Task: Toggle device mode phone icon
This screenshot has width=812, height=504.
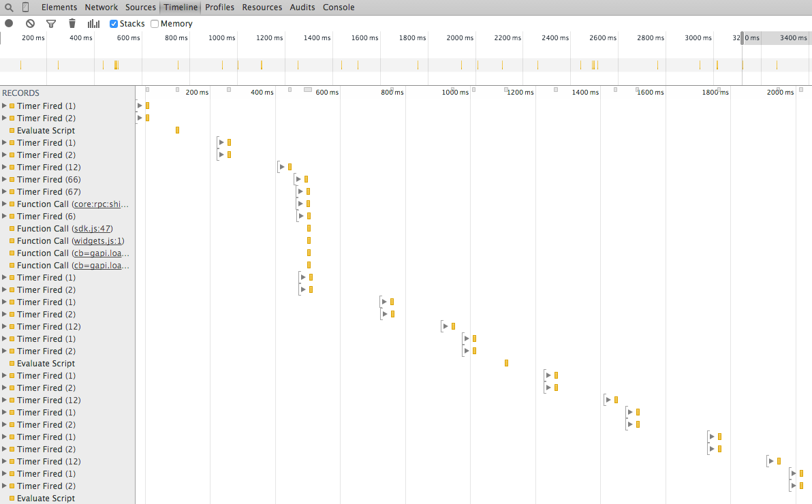Action: point(26,7)
